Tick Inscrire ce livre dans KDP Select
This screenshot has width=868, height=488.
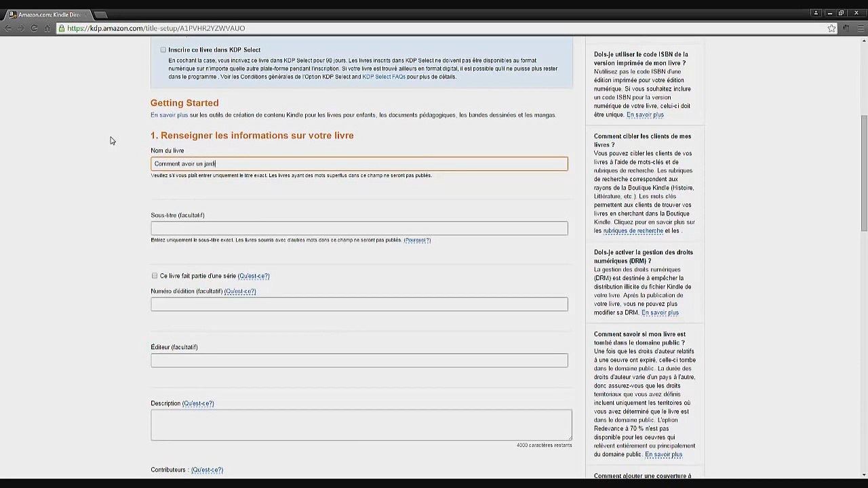click(163, 49)
